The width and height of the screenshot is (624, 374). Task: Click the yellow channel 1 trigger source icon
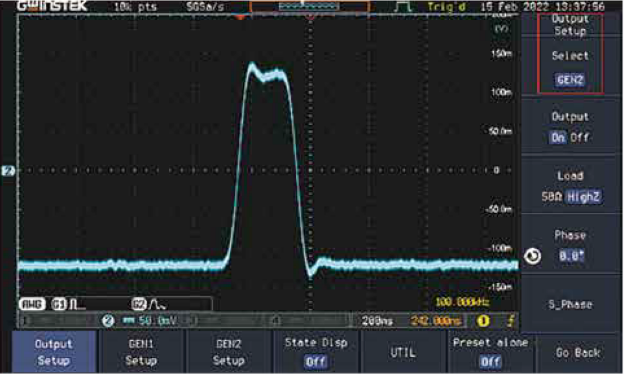point(483,321)
